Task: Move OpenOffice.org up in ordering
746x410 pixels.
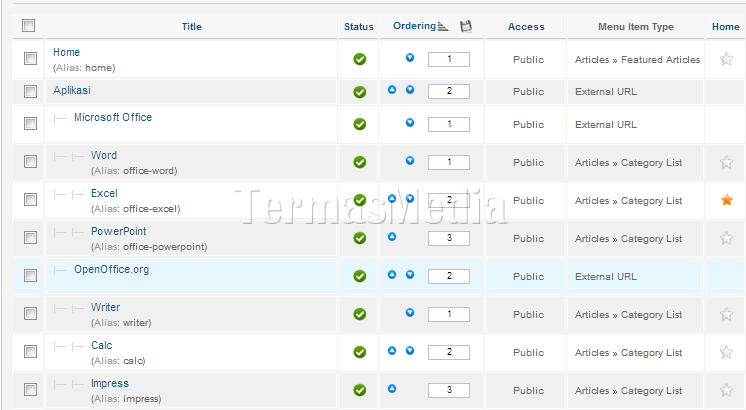Action: (392, 274)
